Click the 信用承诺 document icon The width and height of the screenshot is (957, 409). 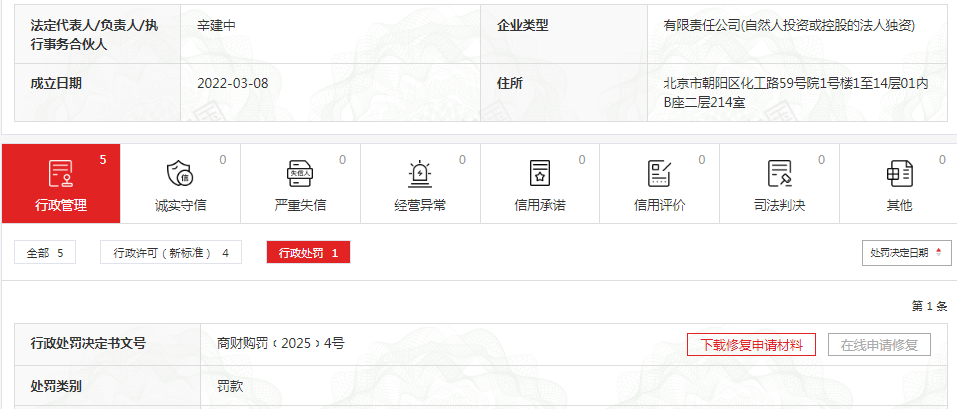coord(540,173)
